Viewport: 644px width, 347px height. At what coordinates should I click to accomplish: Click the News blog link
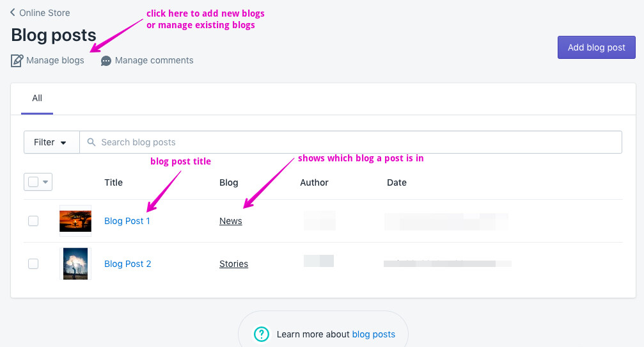click(231, 221)
